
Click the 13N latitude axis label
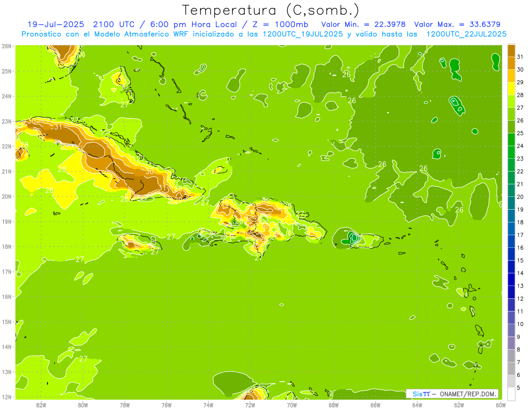[7, 372]
